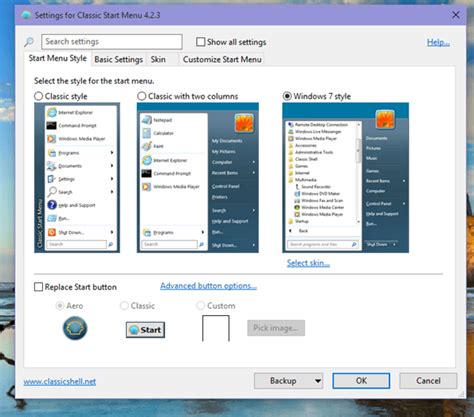The width and height of the screenshot is (474, 417).
Task: Open the Backup dropdown arrow
Action: (x=318, y=381)
